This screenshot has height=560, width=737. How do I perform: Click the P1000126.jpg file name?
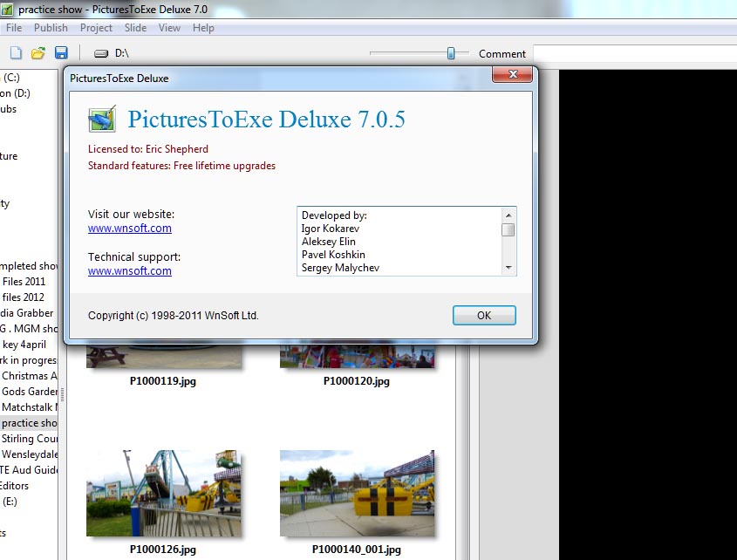point(163,550)
